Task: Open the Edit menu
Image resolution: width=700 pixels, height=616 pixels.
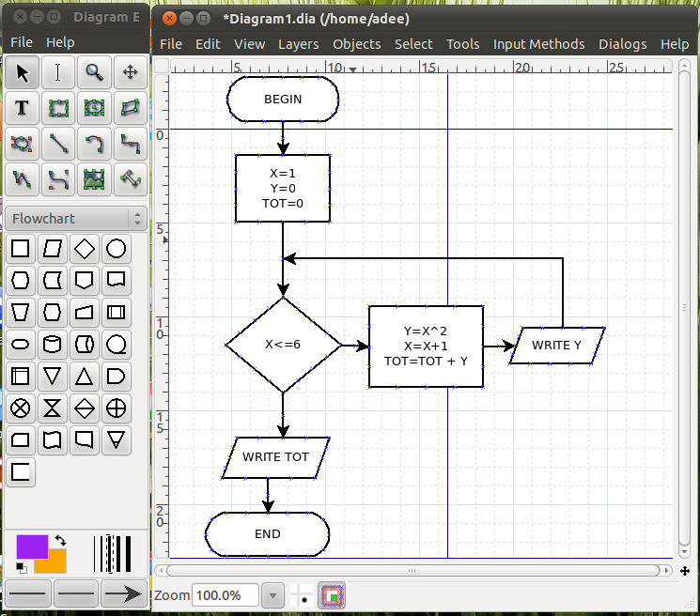Action: coord(208,44)
